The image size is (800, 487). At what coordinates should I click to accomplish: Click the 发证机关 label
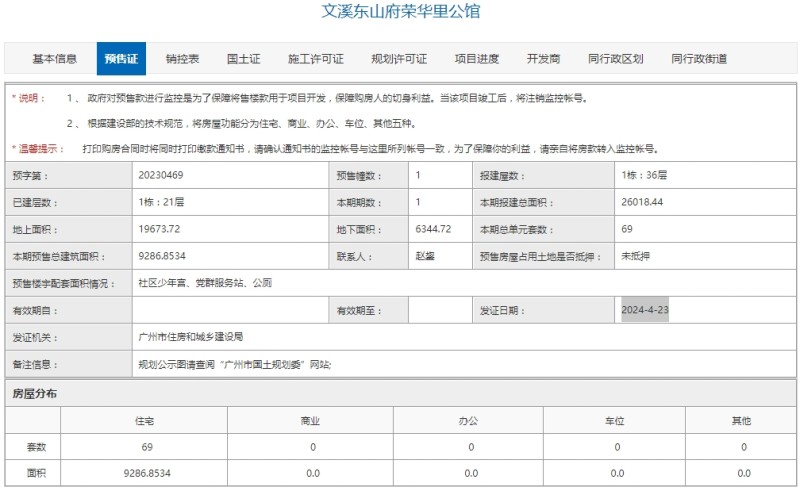coord(35,338)
